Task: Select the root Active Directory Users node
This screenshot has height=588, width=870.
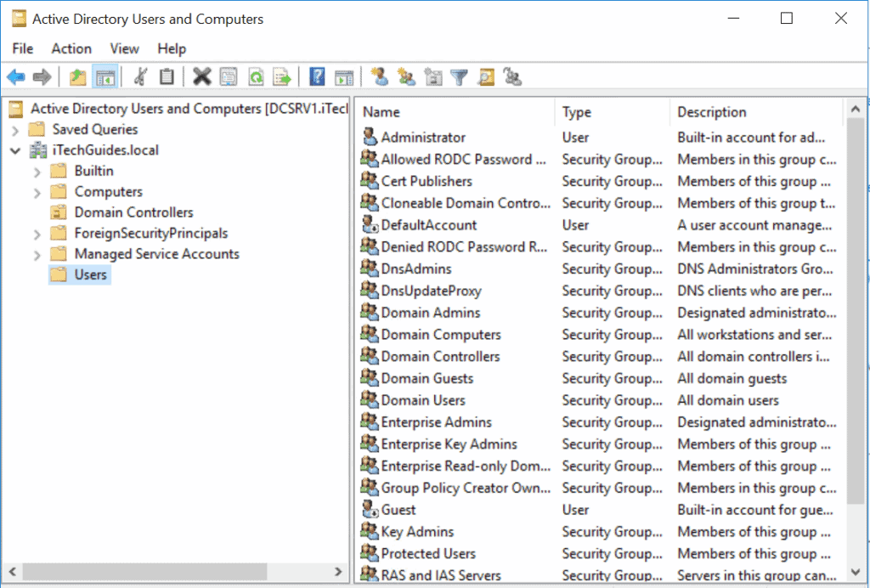Action: click(189, 108)
